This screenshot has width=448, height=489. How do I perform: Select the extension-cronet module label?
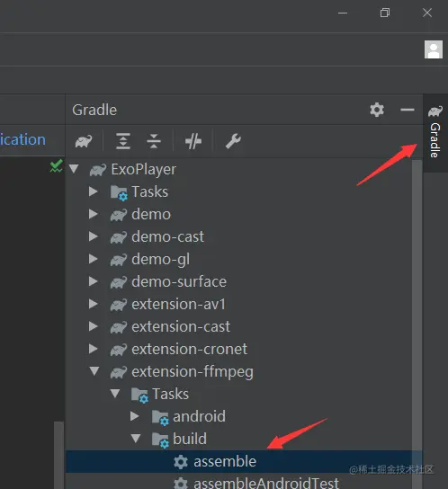(x=189, y=350)
